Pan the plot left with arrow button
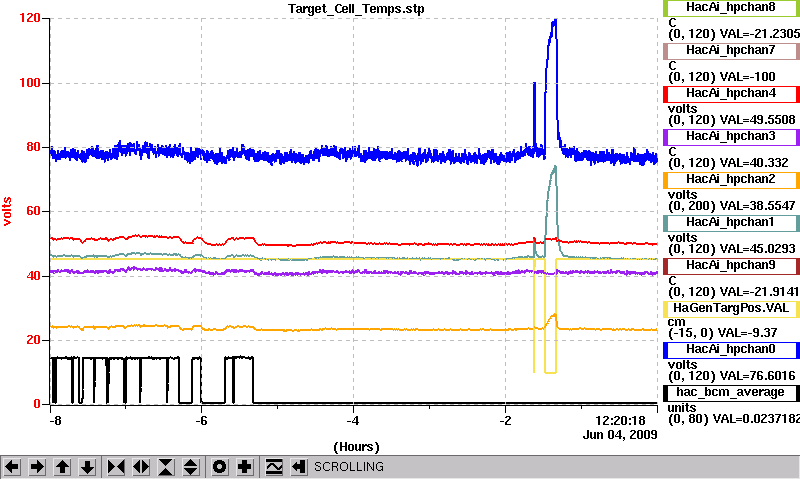This screenshot has height=479, width=800. pyautogui.click(x=12, y=467)
